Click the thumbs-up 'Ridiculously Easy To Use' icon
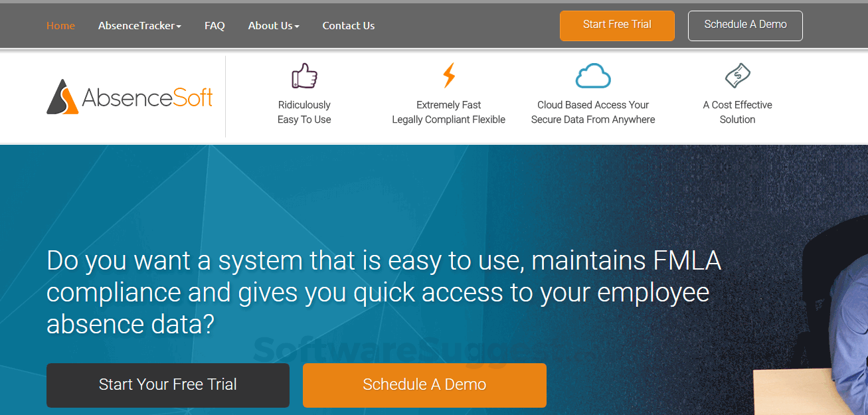This screenshot has width=868, height=415. point(304,76)
